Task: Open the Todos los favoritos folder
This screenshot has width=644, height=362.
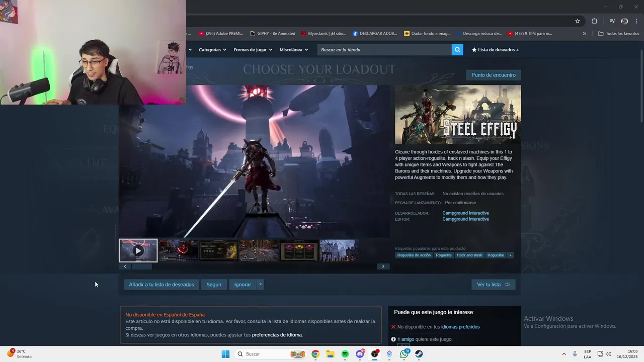Action: tap(618, 34)
